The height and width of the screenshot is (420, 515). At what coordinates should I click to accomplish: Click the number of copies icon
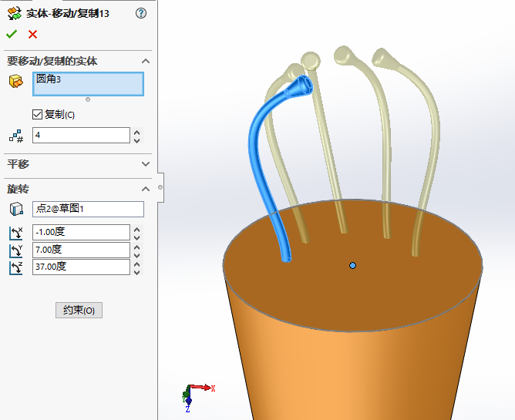coord(15,136)
